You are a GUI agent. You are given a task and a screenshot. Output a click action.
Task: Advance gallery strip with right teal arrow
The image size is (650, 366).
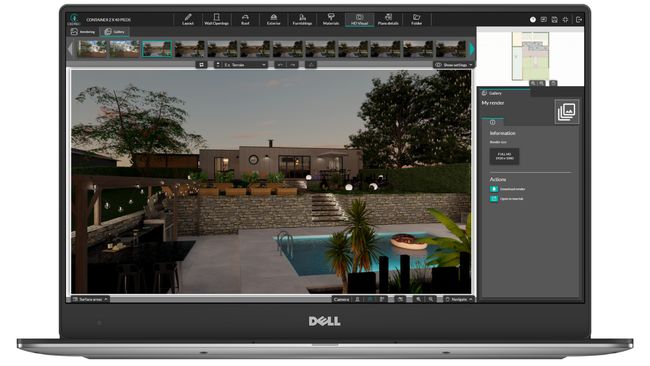tap(472, 49)
